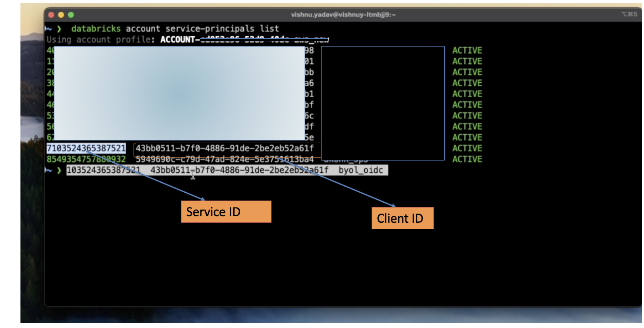Click the text insertion I-beam cursor
This screenshot has height=328, width=644.
click(x=193, y=175)
